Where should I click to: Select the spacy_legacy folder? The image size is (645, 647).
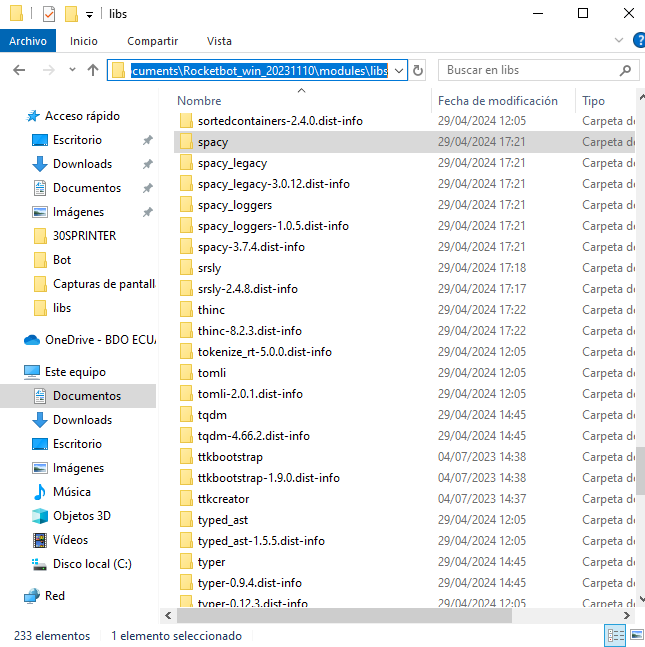coord(232,163)
